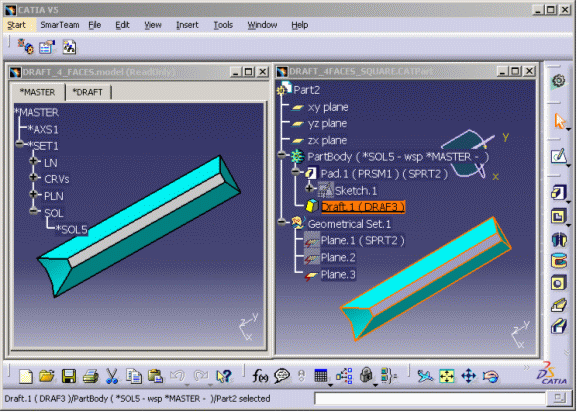Open the Start menu

pos(17,25)
